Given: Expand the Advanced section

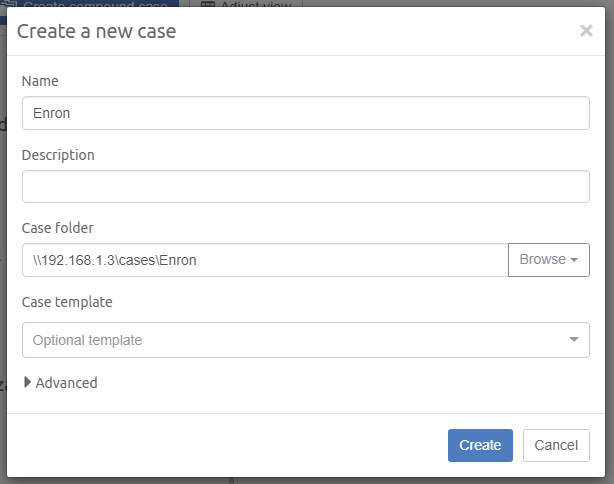Looking at the screenshot, I should (66, 382).
